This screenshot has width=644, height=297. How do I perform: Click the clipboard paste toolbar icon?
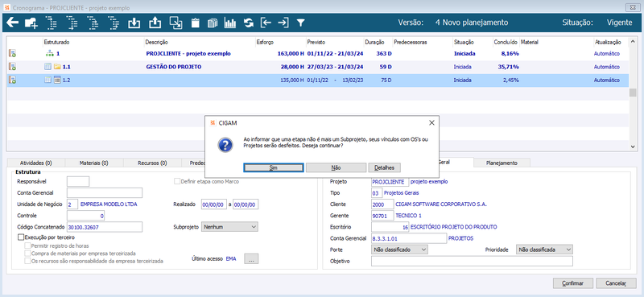tap(196, 23)
